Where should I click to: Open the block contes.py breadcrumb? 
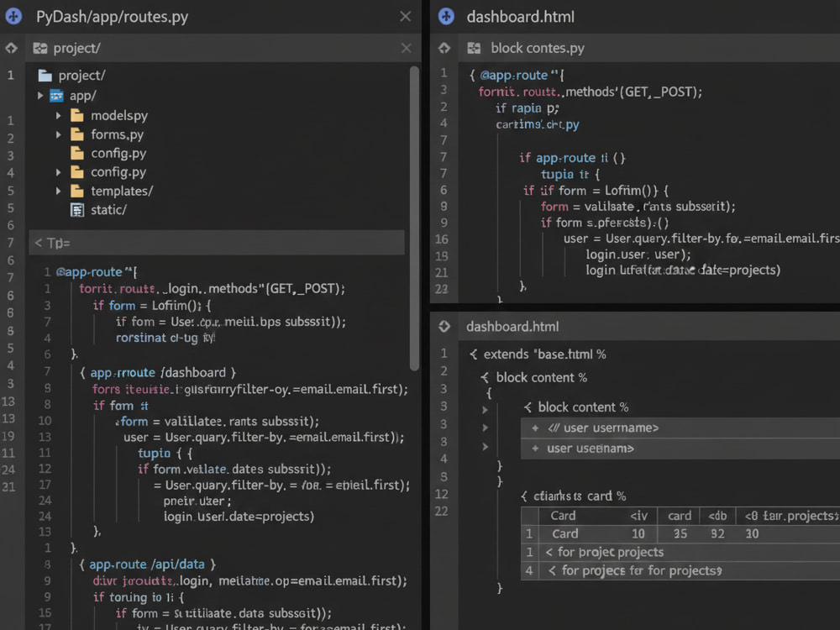(x=538, y=48)
